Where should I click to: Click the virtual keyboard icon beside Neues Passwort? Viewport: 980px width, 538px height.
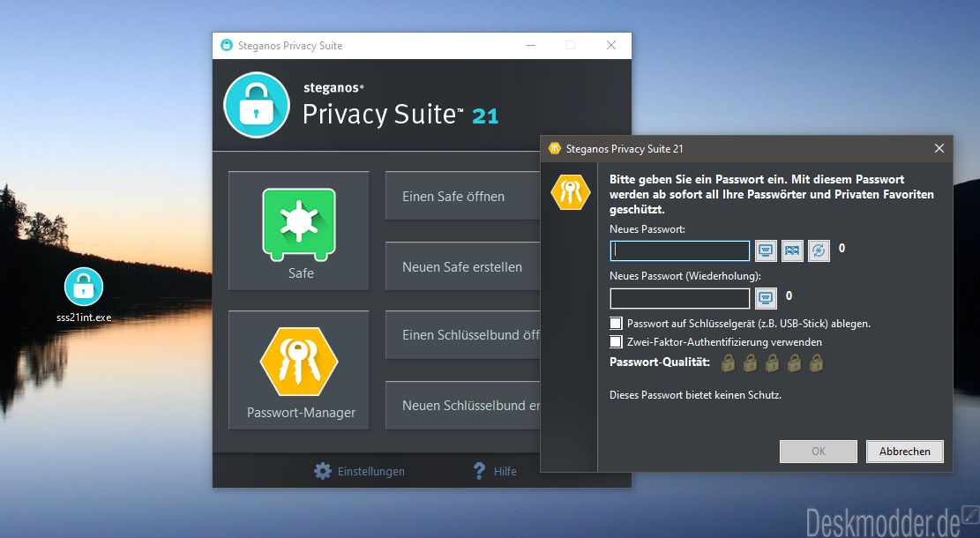pos(766,250)
